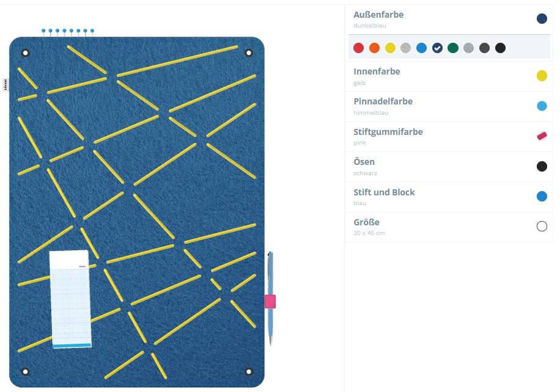Collapse the Außenfarbe section header
Image resolution: width=560 pixels, height=392 pixels.
(449, 20)
